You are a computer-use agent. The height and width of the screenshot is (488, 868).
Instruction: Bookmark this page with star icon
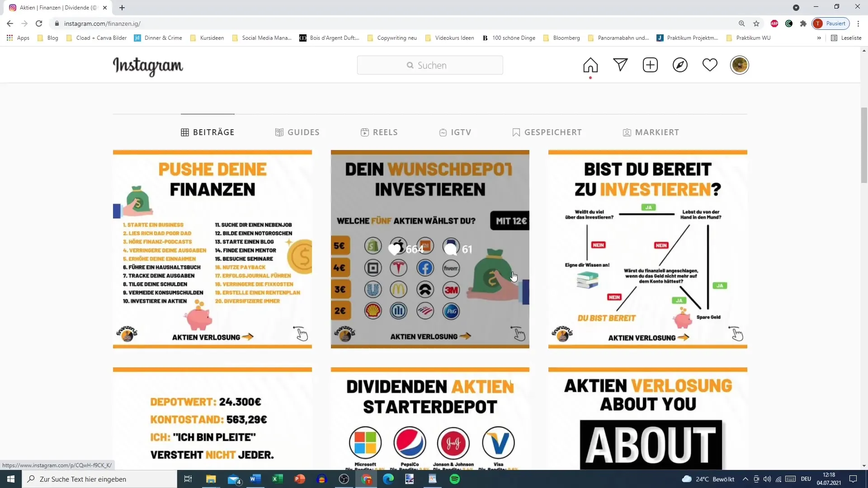(756, 23)
